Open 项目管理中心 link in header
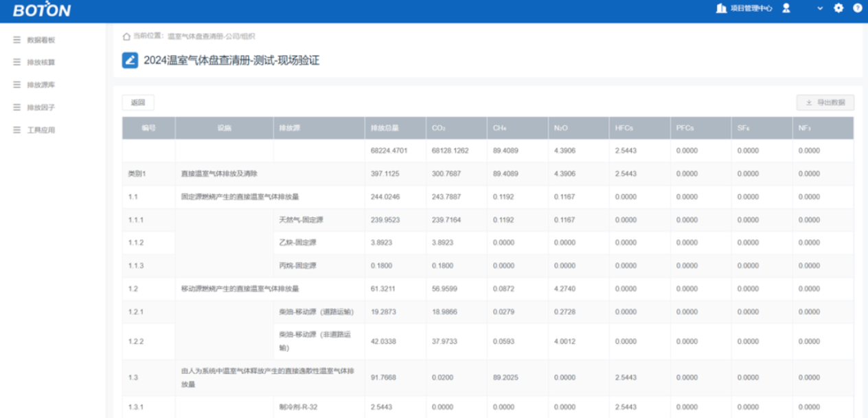Screen dimensions: 868x418 pyautogui.click(x=751, y=8)
